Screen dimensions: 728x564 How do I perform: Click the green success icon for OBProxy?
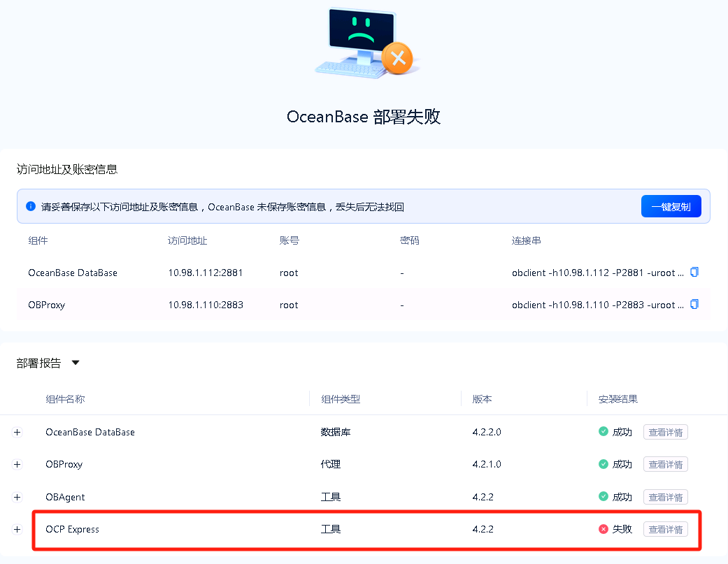point(603,464)
